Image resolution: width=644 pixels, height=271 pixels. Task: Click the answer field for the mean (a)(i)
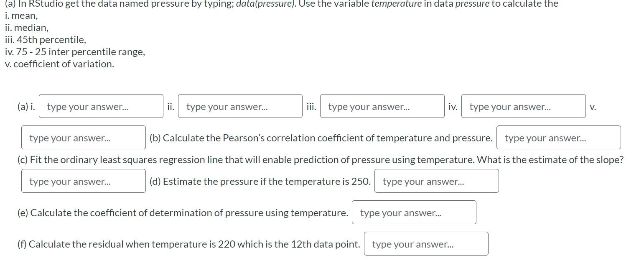pyautogui.click(x=100, y=106)
